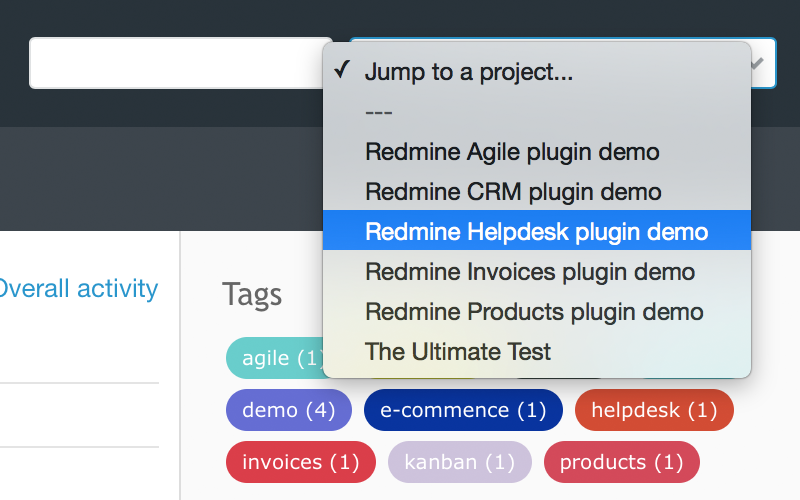Open the Overall activity link
Image resolution: width=800 pixels, height=500 pixels.
coord(78,289)
